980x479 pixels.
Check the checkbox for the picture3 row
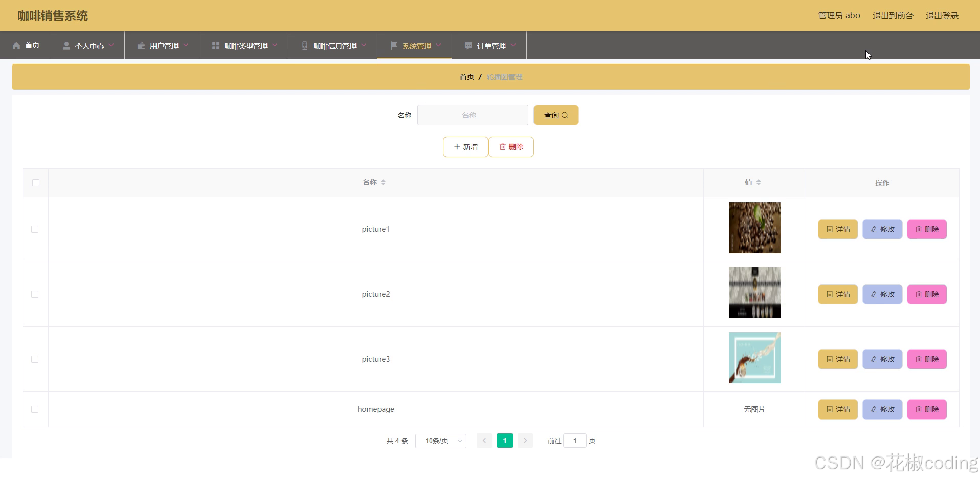[35, 359]
